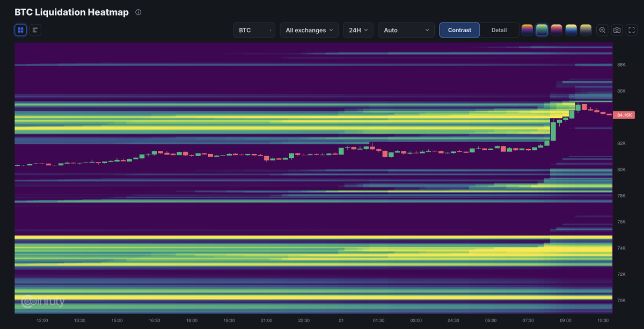Click the 10:30 time axis label
Image resolution: width=644 pixels, height=329 pixels.
pyautogui.click(x=603, y=320)
